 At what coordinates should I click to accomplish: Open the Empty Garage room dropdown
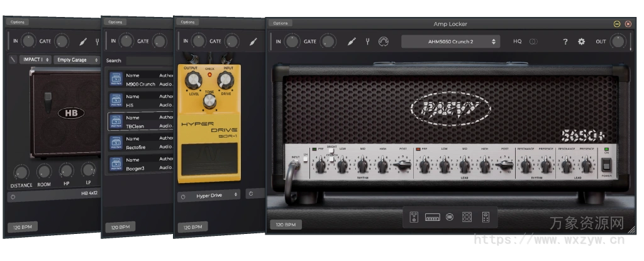tap(77, 60)
